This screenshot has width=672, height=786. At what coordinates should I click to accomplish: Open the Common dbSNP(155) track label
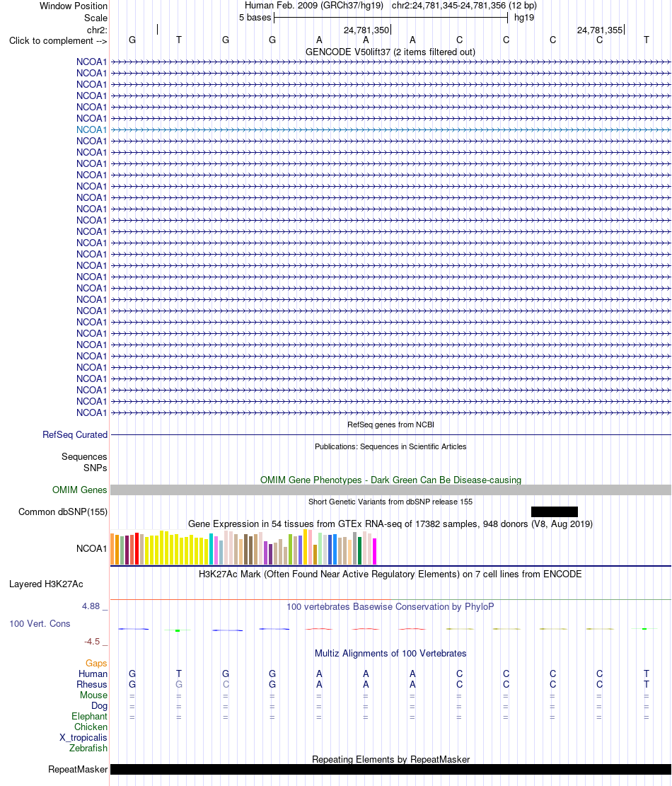[63, 512]
